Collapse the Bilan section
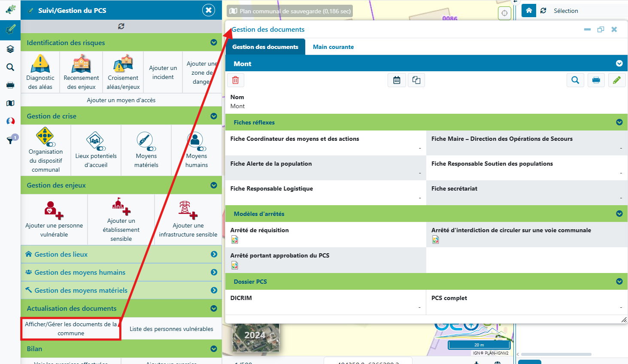This screenshot has height=364, width=628. tap(214, 349)
